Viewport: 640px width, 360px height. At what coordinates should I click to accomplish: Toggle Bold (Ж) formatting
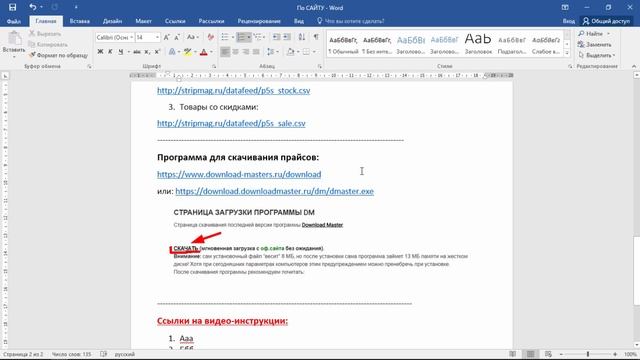[x=100, y=52]
